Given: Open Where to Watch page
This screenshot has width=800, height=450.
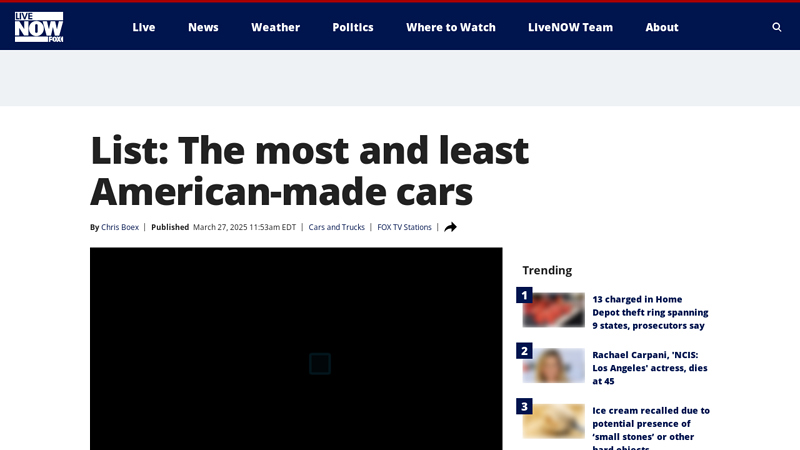Looking at the screenshot, I should click(x=451, y=27).
